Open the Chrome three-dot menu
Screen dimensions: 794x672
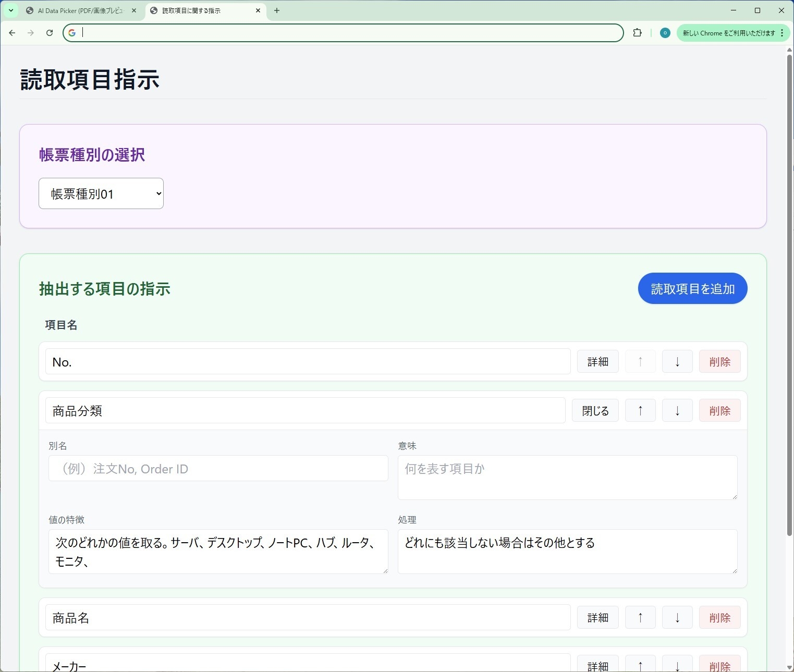click(781, 33)
